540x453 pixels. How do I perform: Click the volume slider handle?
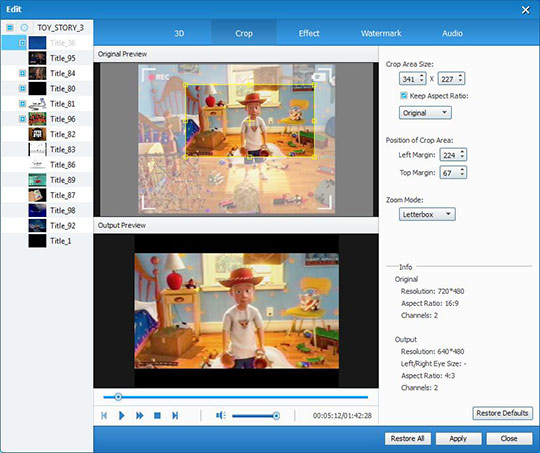(x=276, y=416)
